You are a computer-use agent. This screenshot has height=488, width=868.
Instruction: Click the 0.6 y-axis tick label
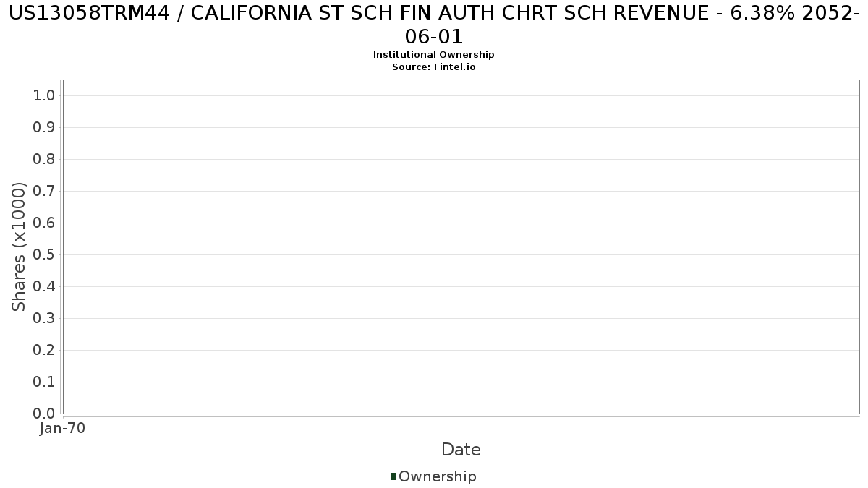coord(45,223)
